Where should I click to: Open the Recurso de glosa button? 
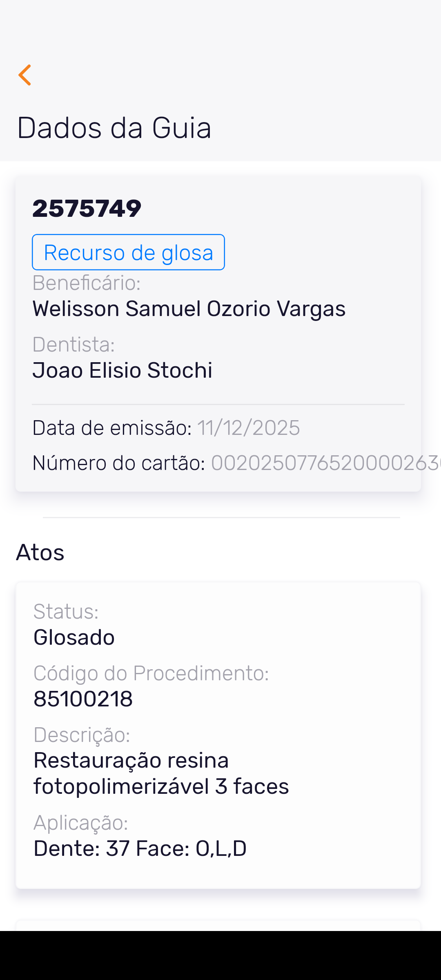point(128,252)
